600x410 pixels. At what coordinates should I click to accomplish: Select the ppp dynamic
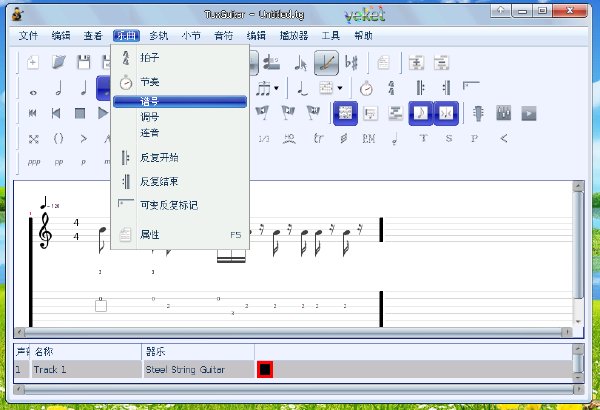click(34, 162)
